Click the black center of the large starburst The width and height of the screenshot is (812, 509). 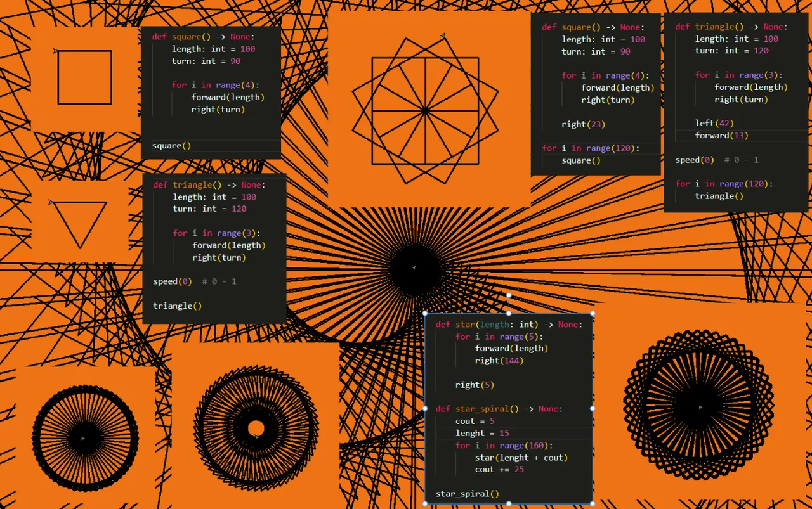[416, 270]
